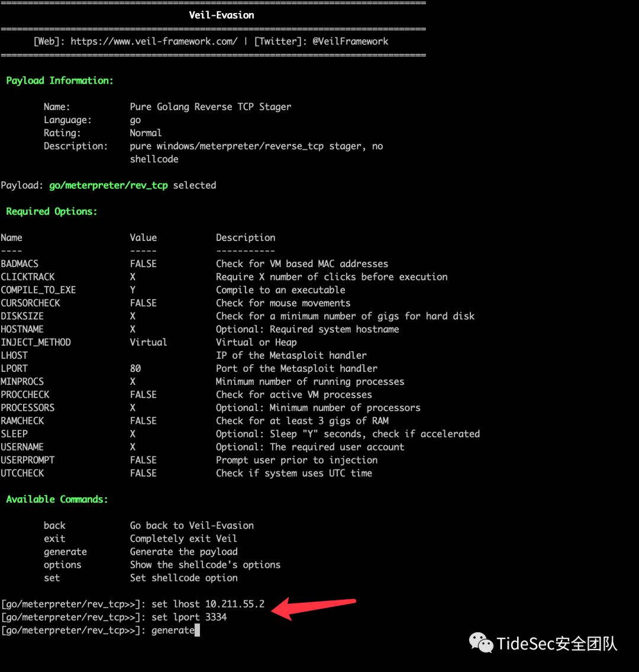Click the Veil-Evasion title text
The height and width of the screenshot is (672, 639).
click(x=221, y=15)
